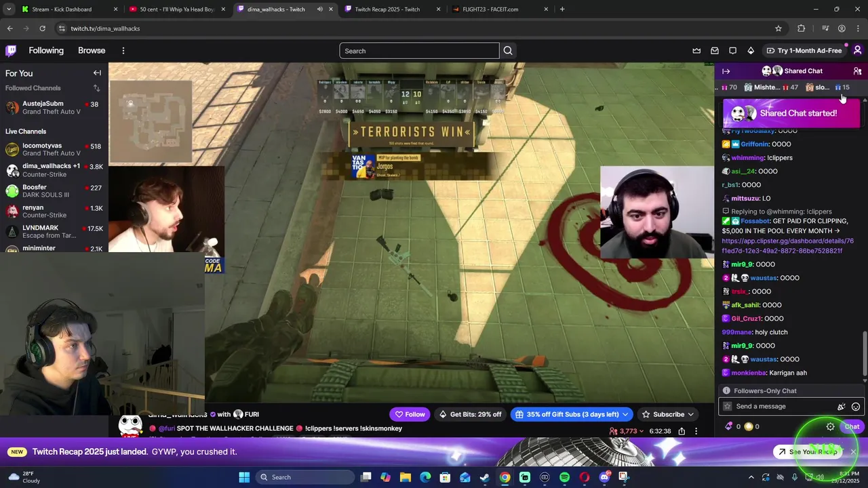The height and width of the screenshot is (488, 868).
Task: Focus the Twitch Search box
Action: [x=419, y=51]
